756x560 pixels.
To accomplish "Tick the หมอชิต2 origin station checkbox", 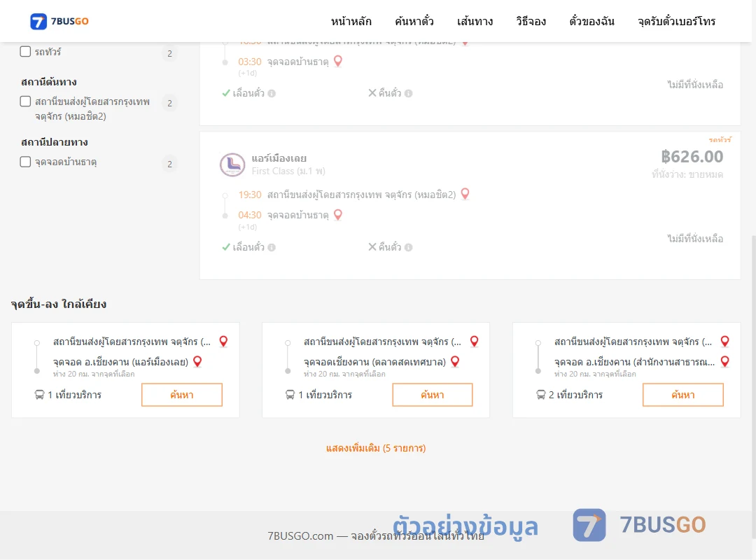I will coord(26,101).
